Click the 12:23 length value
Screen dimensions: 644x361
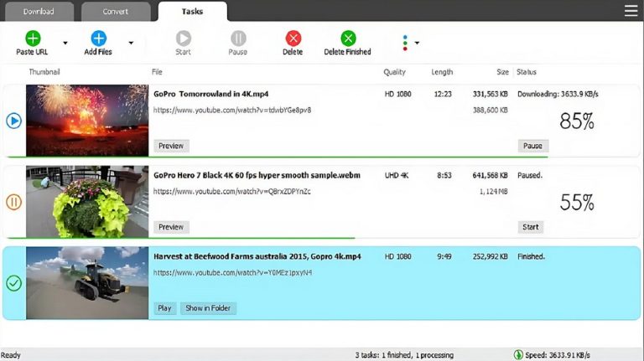point(443,94)
